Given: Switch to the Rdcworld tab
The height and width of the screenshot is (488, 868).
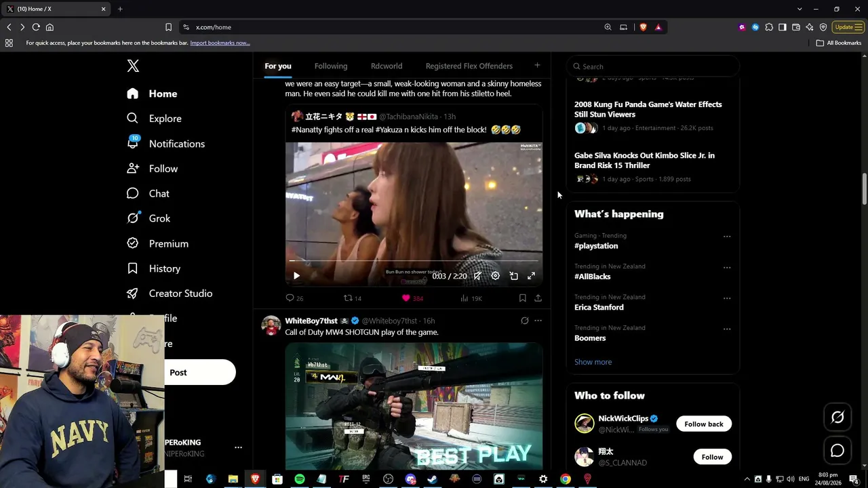Looking at the screenshot, I should [x=387, y=66].
